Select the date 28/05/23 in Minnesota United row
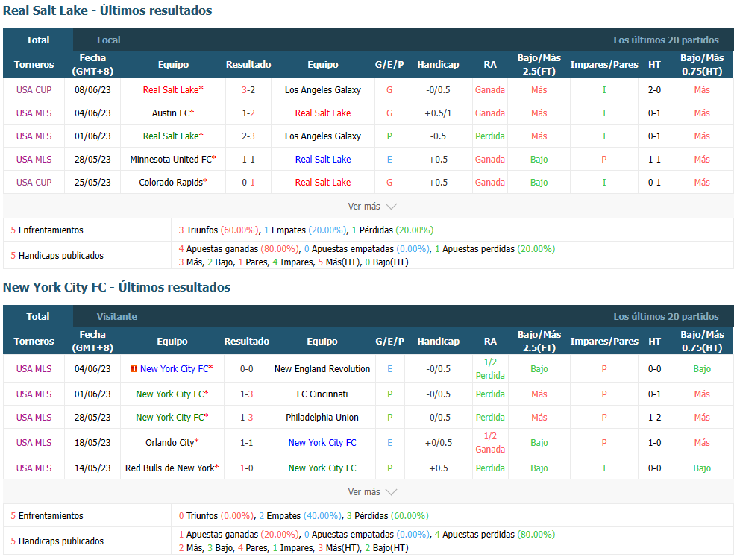This screenshot has height=560, width=737. (92, 160)
